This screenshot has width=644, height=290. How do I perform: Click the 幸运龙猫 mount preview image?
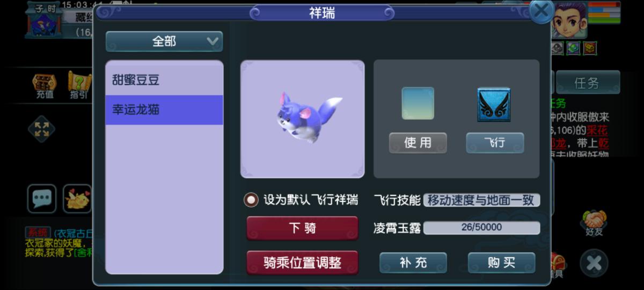point(303,119)
